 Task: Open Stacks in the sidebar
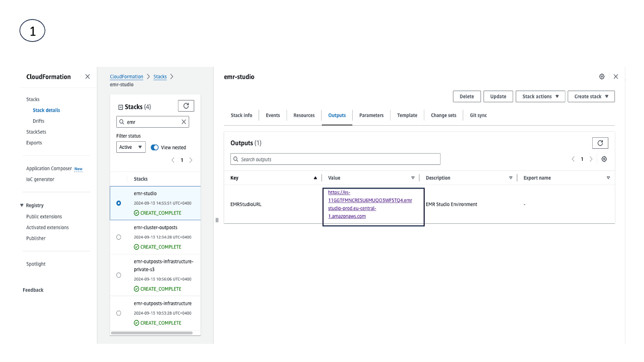point(33,100)
